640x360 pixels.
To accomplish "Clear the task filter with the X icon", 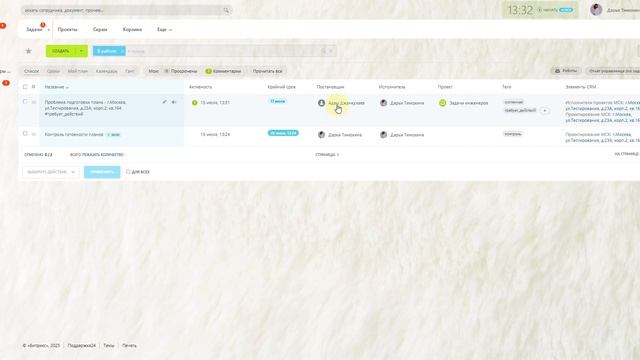I will point(331,51).
